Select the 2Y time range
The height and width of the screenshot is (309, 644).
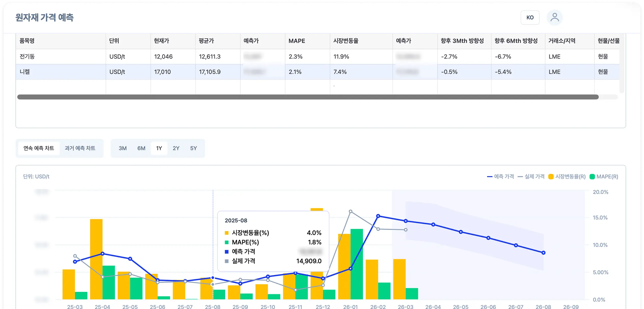tap(176, 148)
